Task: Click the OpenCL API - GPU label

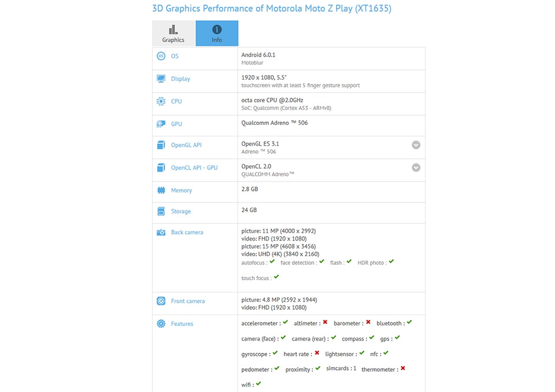Action: [194, 168]
